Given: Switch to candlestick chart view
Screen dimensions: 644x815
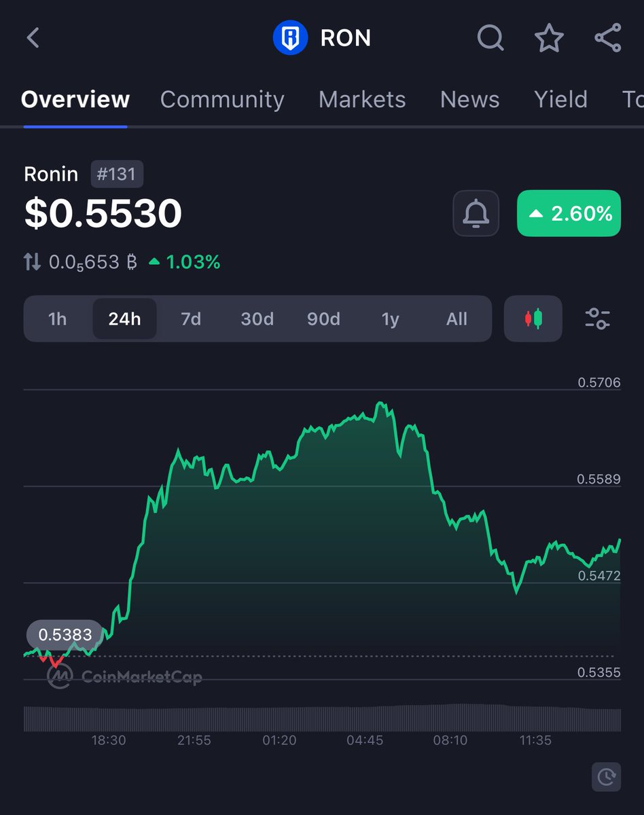Looking at the screenshot, I should pos(533,319).
